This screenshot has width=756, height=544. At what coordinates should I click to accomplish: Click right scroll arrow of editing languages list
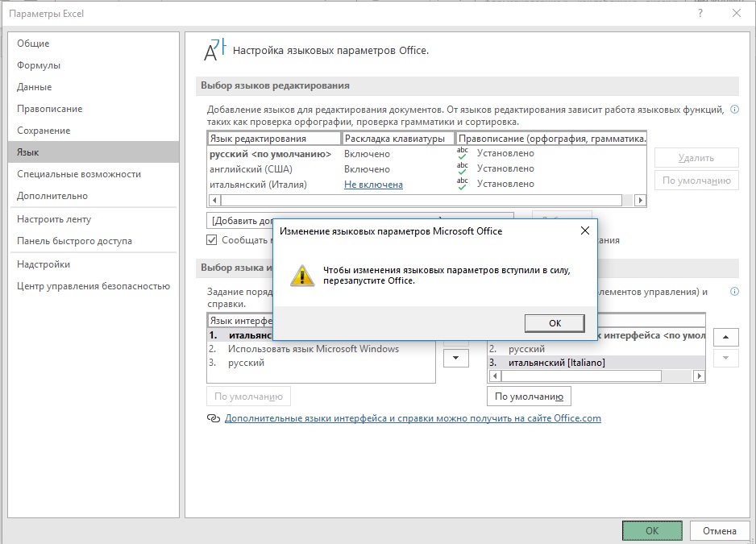point(640,200)
